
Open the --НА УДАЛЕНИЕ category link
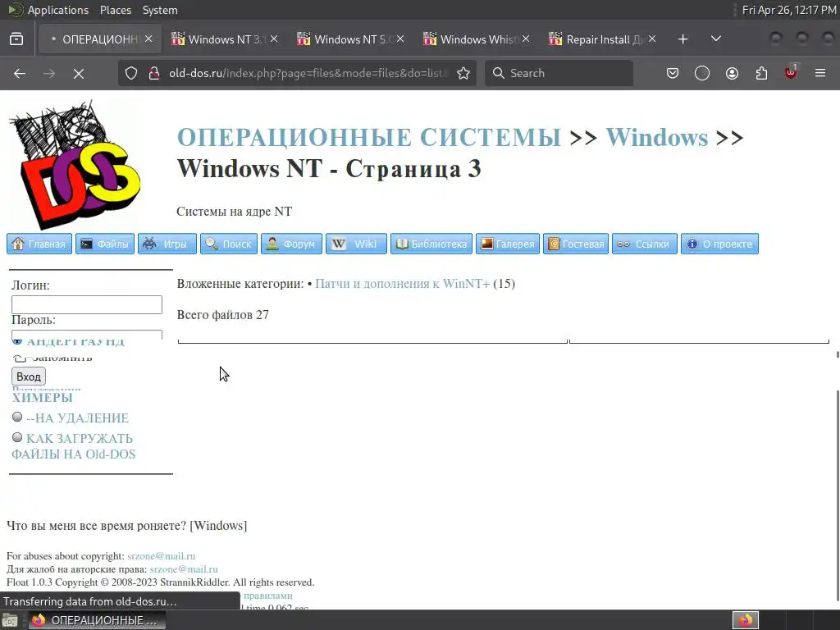77,418
